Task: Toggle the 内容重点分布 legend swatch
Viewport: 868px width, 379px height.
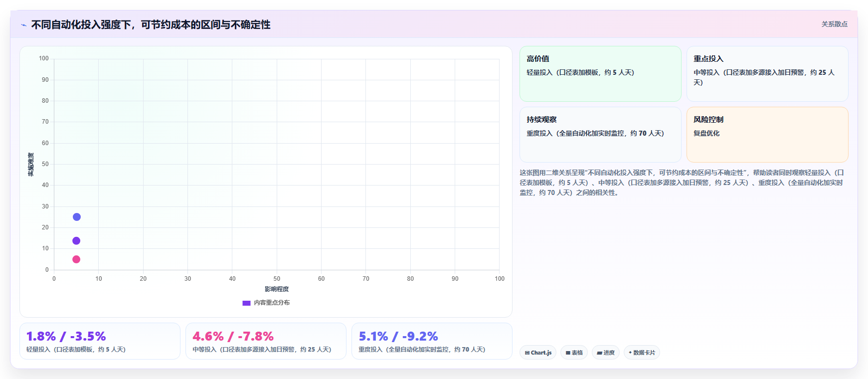Action: (x=246, y=303)
